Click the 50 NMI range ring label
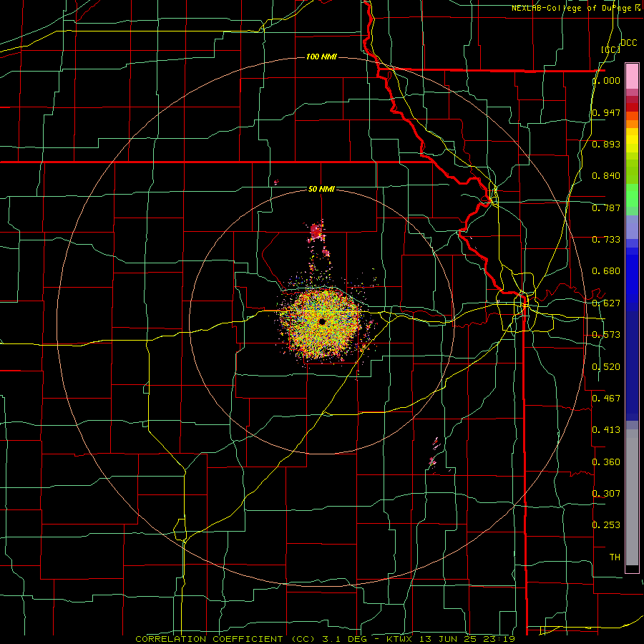644x644 pixels. coord(321,190)
